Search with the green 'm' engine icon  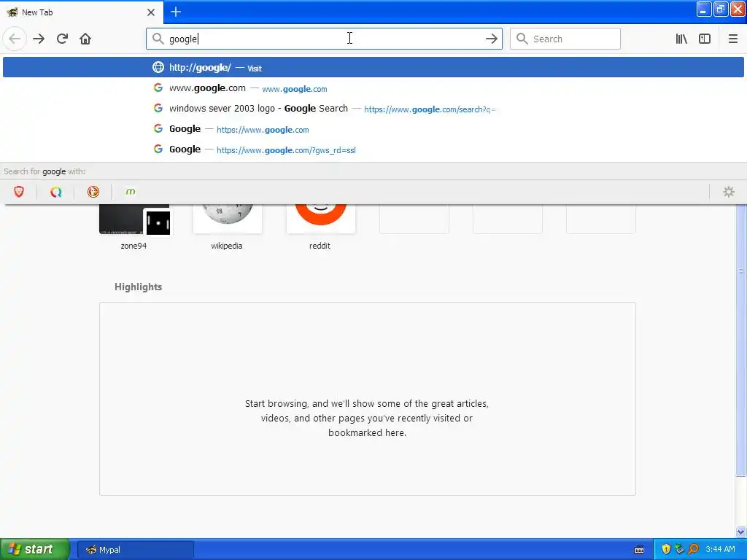[130, 192]
